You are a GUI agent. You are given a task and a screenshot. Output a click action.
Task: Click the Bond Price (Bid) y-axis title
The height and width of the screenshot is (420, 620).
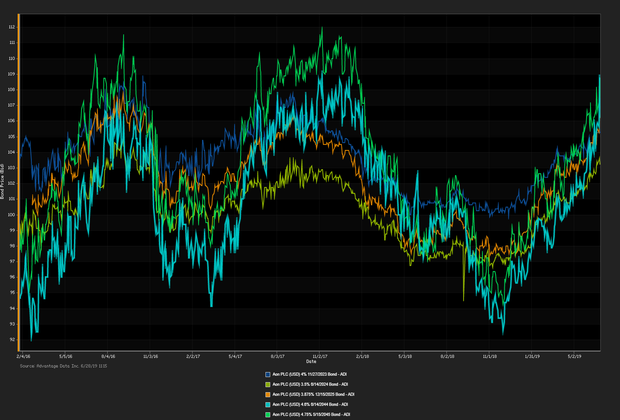click(x=2, y=181)
